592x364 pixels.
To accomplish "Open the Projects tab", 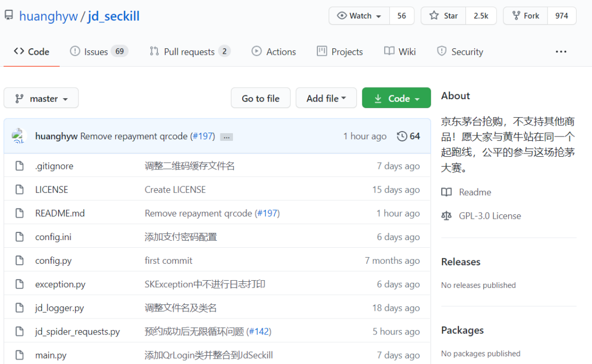I will tap(340, 52).
